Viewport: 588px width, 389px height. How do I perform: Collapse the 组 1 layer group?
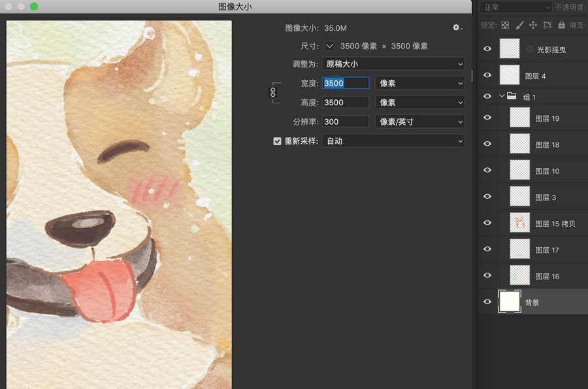[x=502, y=96]
